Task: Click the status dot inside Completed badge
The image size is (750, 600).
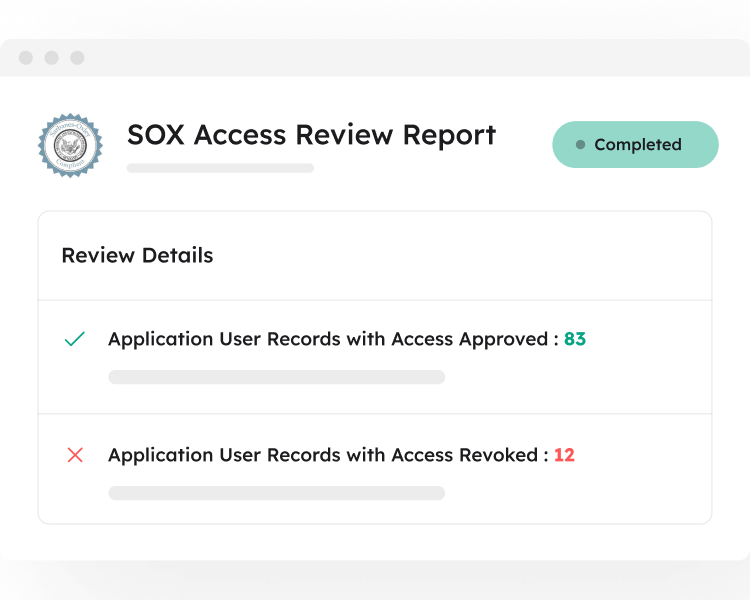Action: (580, 144)
